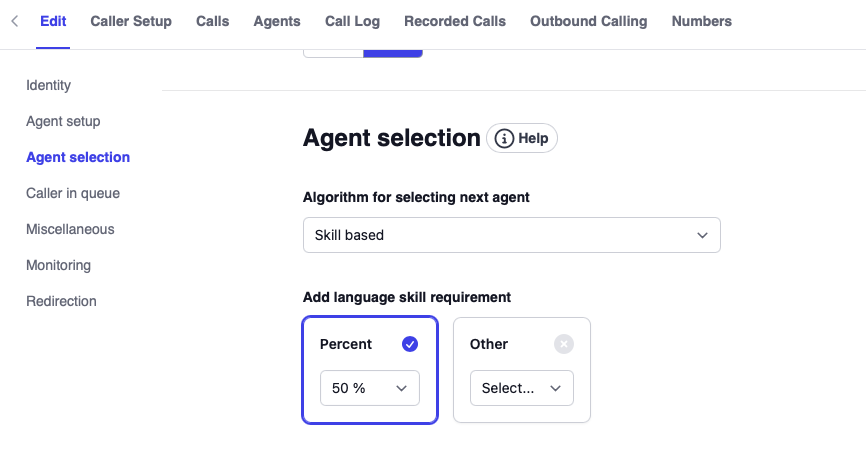Toggle the Percent skill checkmark
Viewport: 866px width, 460px height.
click(x=410, y=344)
